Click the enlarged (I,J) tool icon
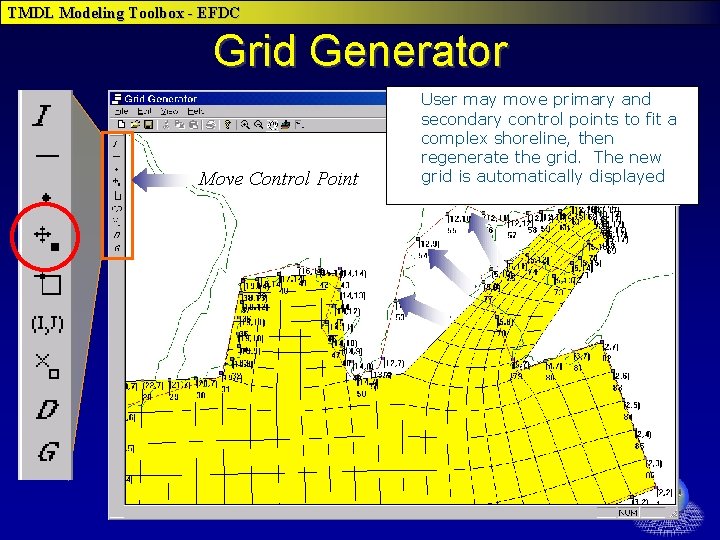The width and height of the screenshot is (720, 540). (47, 325)
